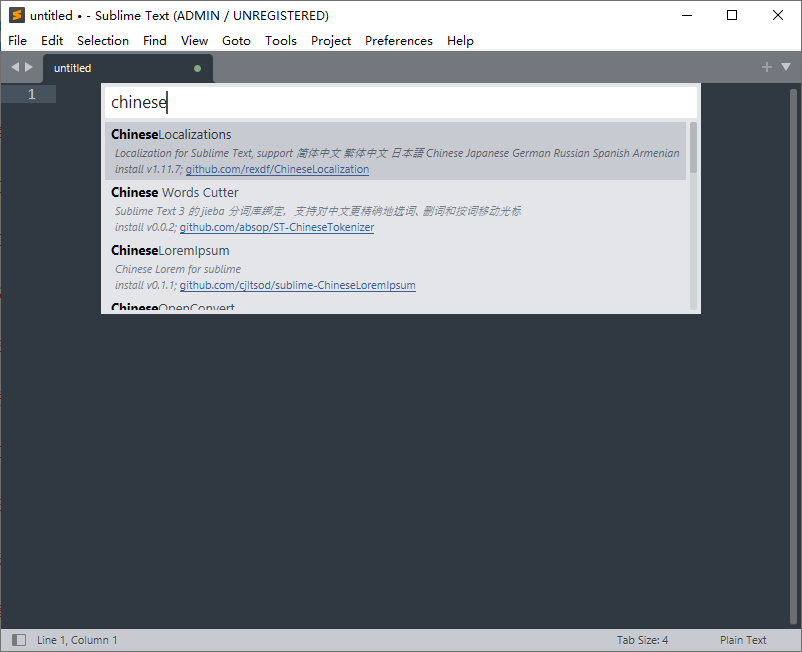This screenshot has width=802, height=652.
Task: Open the Help menu
Action: 460,40
